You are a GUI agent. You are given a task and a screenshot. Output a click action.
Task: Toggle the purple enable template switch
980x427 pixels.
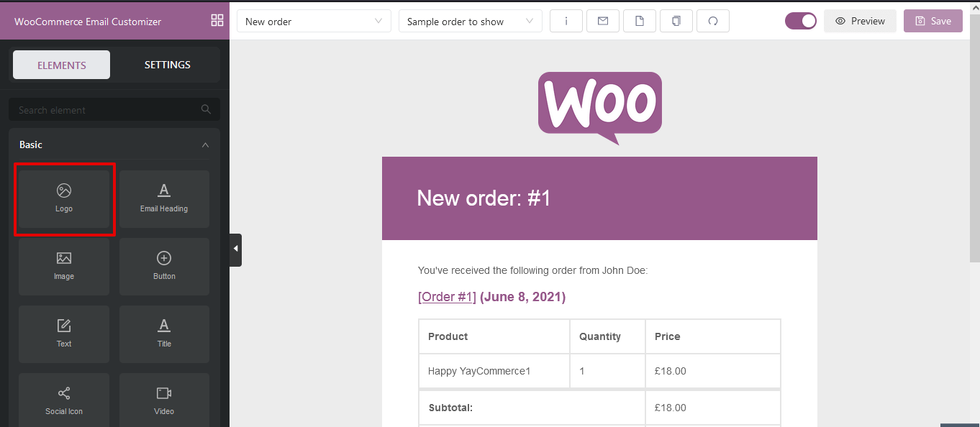coord(801,21)
